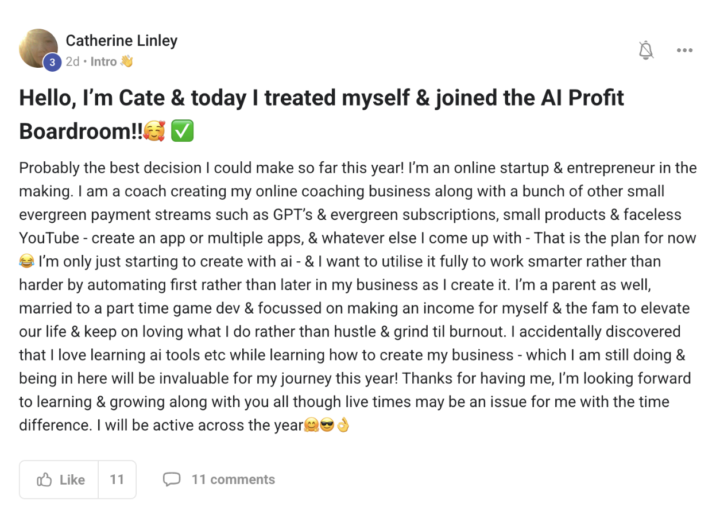Open the three-dot post options menu
The image size is (720, 511).
pyautogui.click(x=684, y=50)
